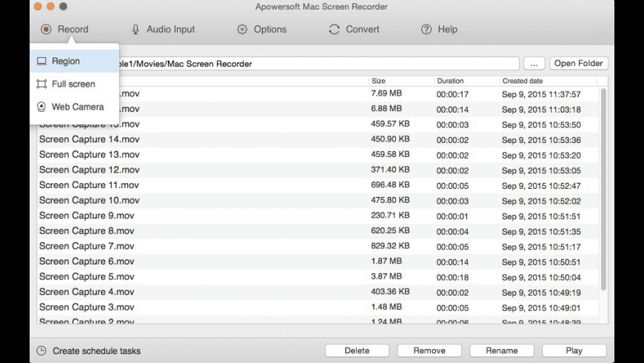Select Screen Capture 3.mov
Screen dimensions: 644x363
pyautogui.click(x=87, y=307)
